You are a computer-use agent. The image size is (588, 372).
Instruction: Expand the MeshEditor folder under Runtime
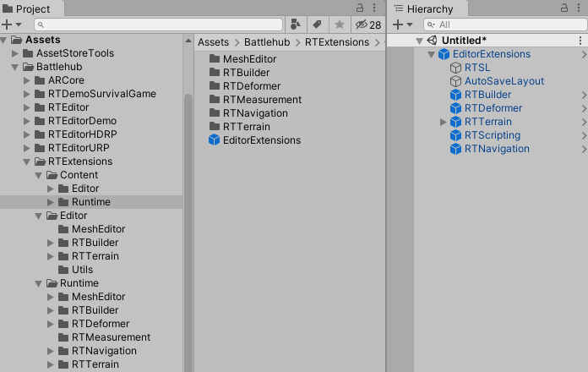[50, 297]
